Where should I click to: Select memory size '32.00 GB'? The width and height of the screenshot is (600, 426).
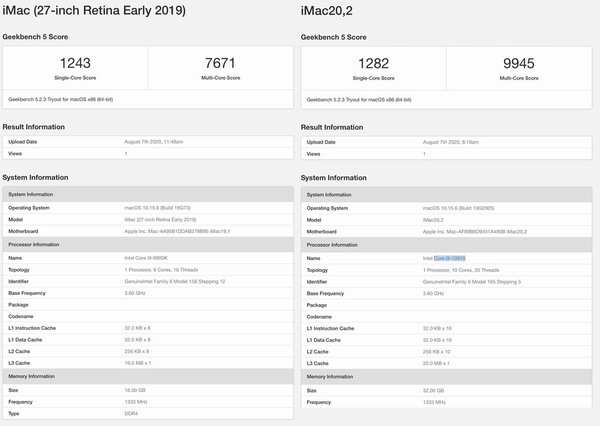tap(434, 390)
